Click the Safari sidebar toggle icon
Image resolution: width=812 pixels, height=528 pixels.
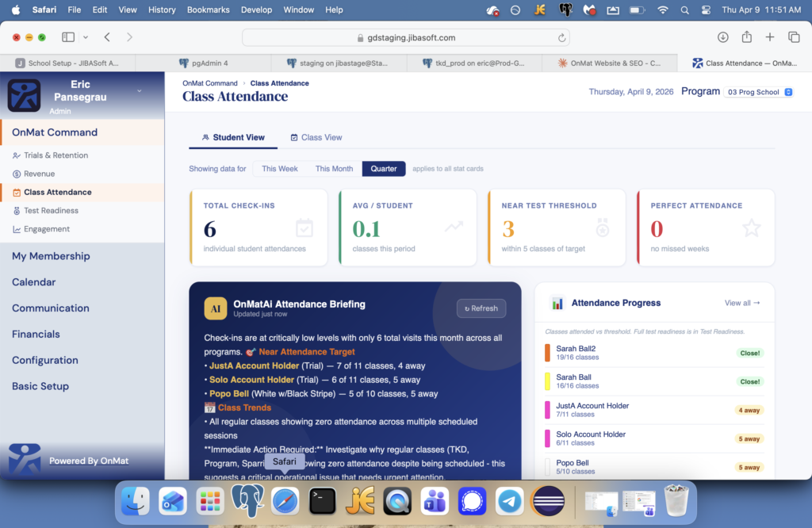(68, 37)
